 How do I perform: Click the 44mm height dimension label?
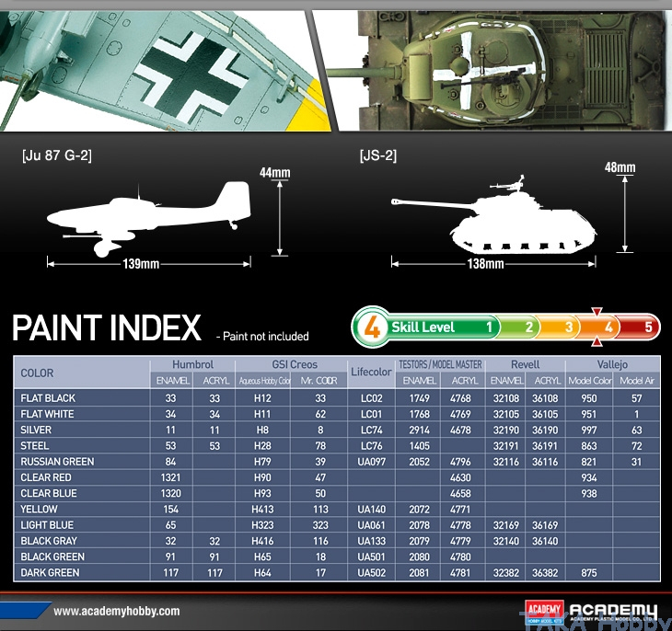(x=274, y=173)
